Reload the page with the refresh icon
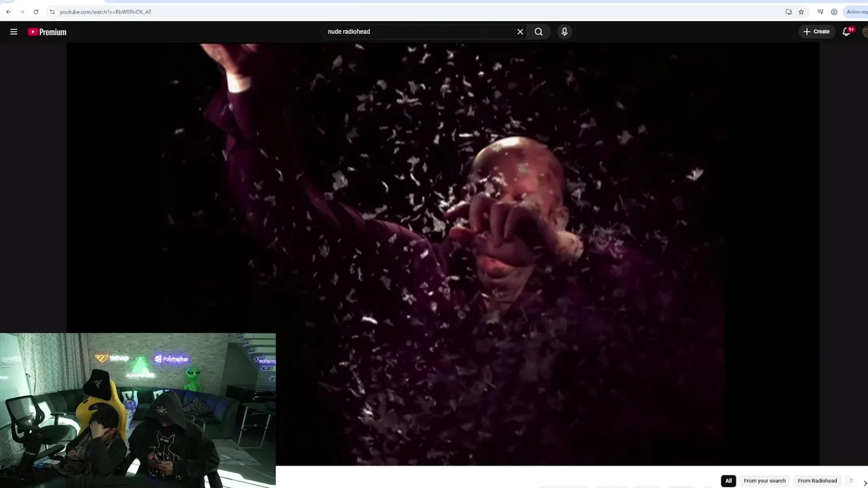Screen dimensions: 868x488 coord(36,12)
